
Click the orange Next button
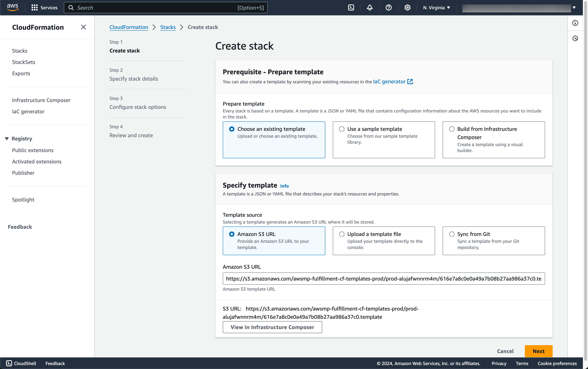click(538, 351)
